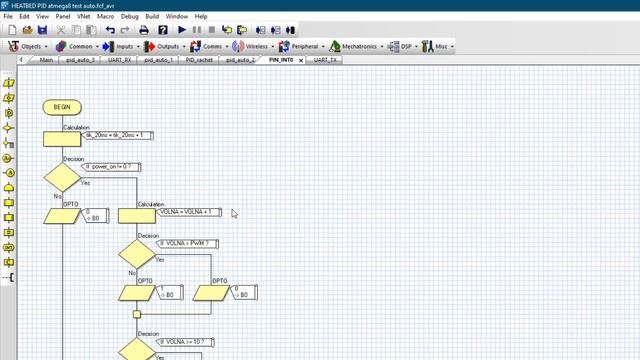This screenshot has height=360, width=640.
Task: Select the C Code icon in palette
Action: (x=9, y=262)
